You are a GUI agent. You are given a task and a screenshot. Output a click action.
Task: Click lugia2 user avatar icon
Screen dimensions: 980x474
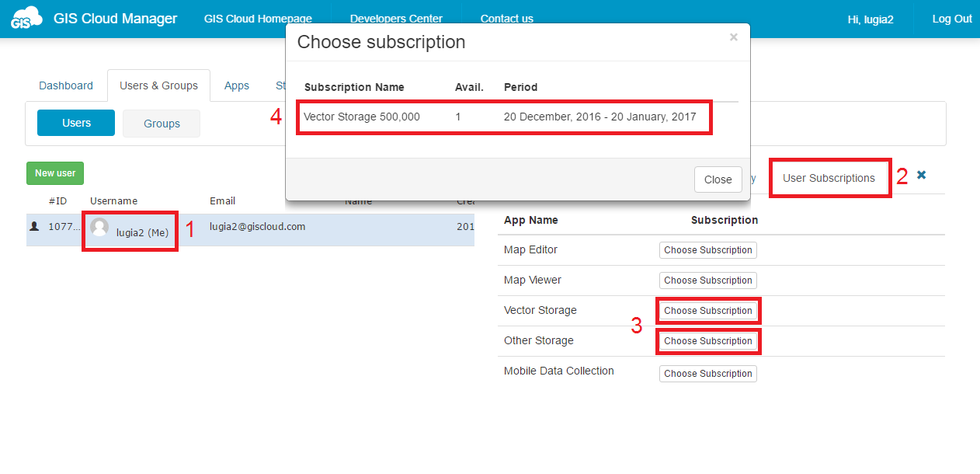pyautogui.click(x=99, y=227)
